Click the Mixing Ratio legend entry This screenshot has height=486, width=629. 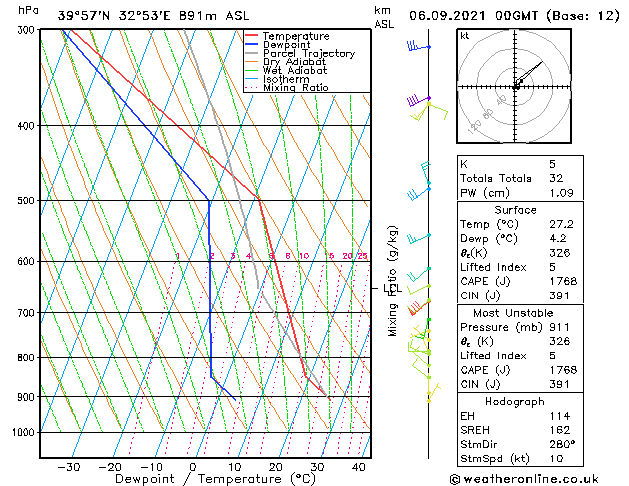click(x=301, y=88)
